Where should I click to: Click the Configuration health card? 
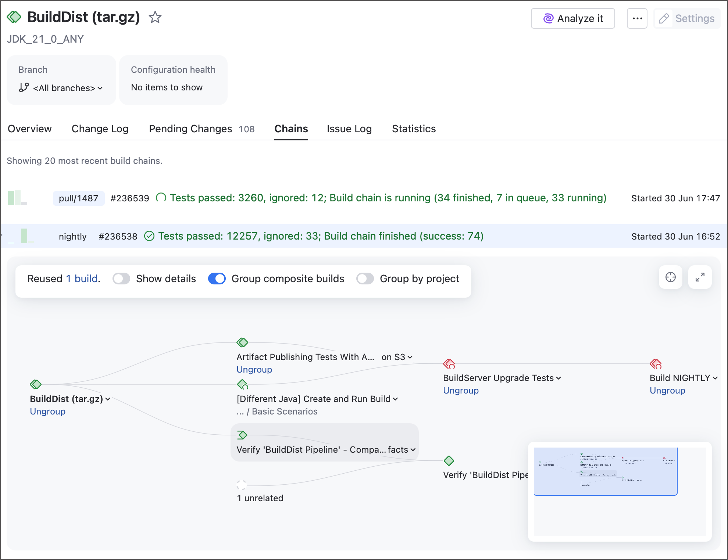(x=173, y=80)
